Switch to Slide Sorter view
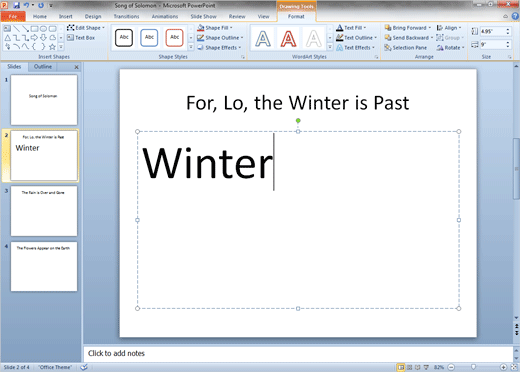 pyautogui.click(x=409, y=367)
